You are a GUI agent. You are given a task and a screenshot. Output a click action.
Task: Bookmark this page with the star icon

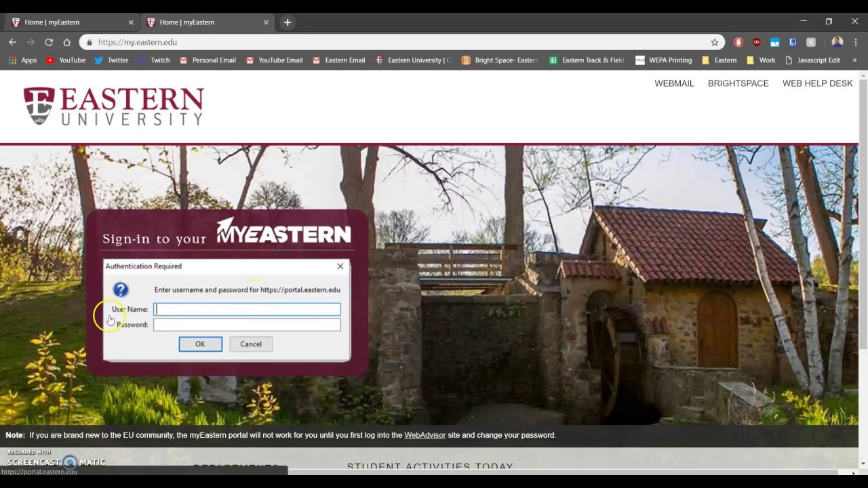[x=714, y=42]
